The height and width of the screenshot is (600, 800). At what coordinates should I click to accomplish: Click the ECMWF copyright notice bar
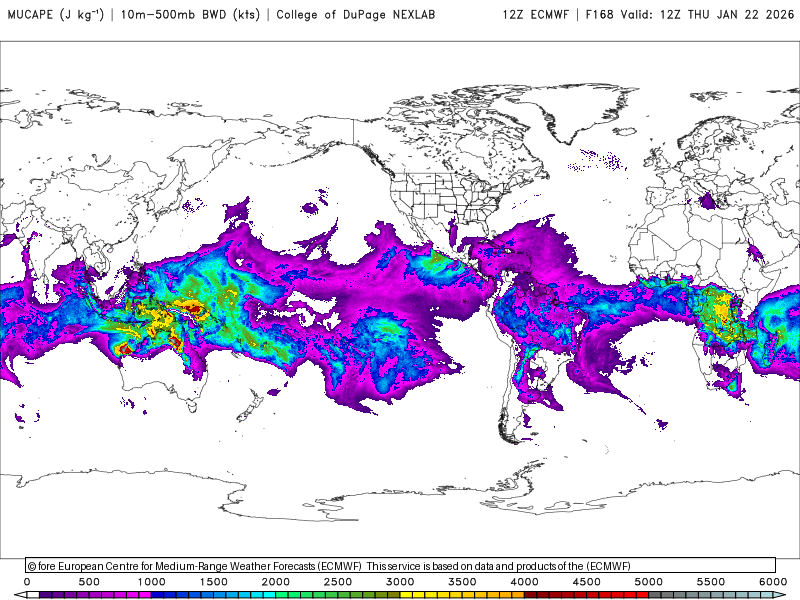click(x=401, y=565)
